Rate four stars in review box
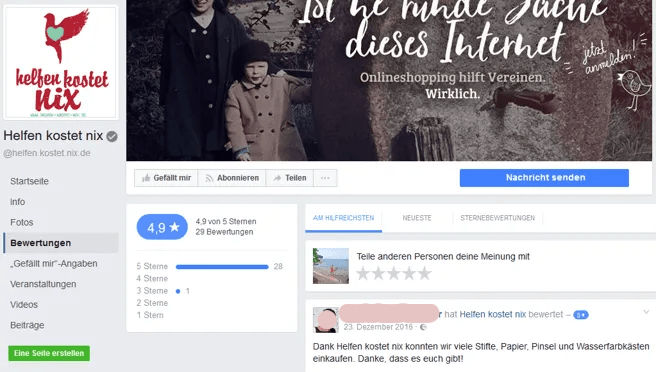 coord(409,274)
